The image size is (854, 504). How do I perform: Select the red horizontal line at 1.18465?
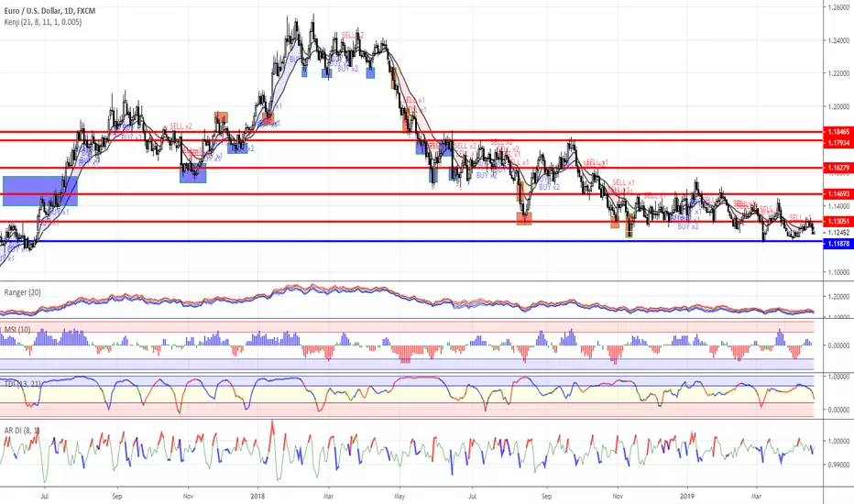[411, 132]
